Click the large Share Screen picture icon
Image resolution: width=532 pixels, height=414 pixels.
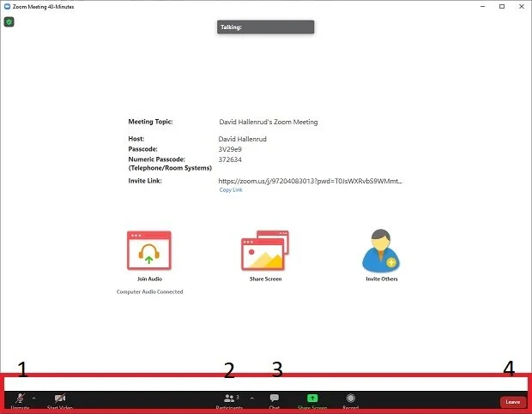click(x=265, y=250)
